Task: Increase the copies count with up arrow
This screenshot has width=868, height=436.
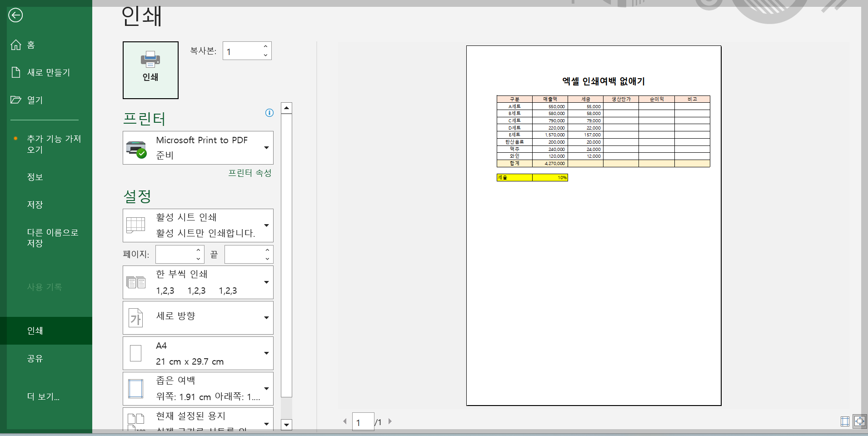Action: point(265,46)
